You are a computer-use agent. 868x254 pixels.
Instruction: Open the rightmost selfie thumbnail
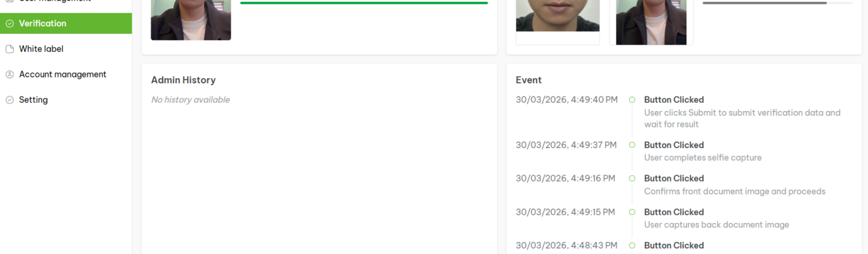pyautogui.click(x=651, y=22)
